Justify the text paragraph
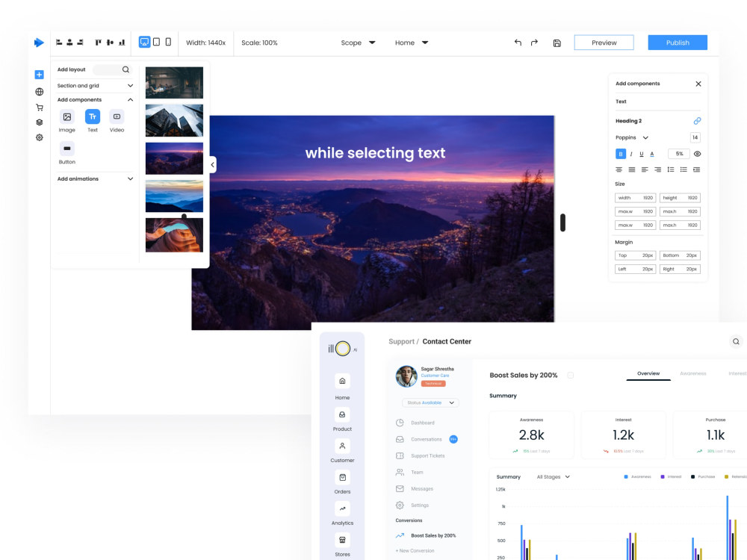The width and height of the screenshot is (747, 560). click(632, 169)
